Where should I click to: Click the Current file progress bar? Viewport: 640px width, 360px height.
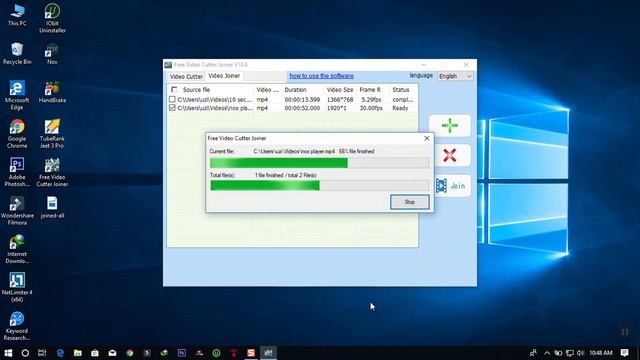(319, 163)
